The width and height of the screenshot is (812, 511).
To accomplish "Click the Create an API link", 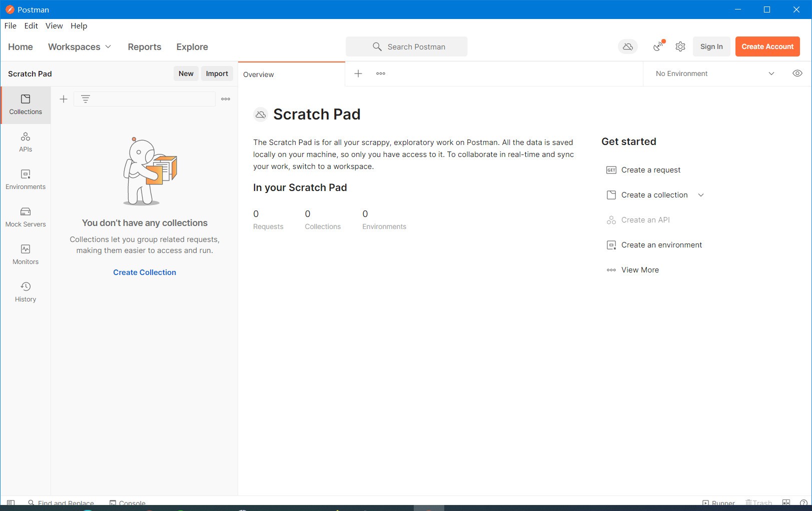I will coord(645,220).
